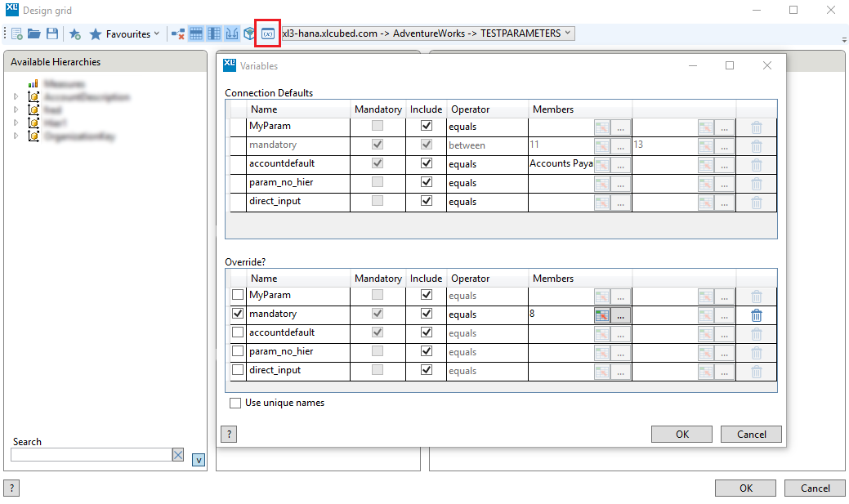This screenshot has width=849, height=504.
Task: Open the member selector ellipsis for MyParam
Action: tap(619, 127)
